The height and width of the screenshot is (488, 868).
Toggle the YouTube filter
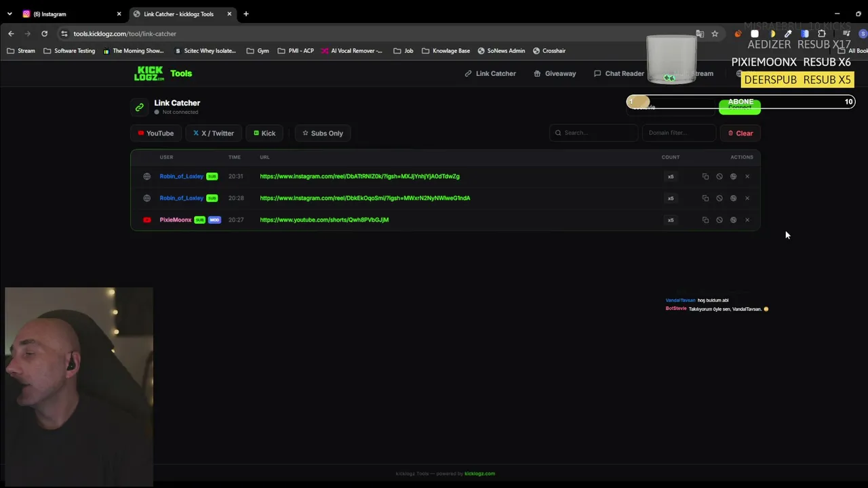(x=156, y=133)
